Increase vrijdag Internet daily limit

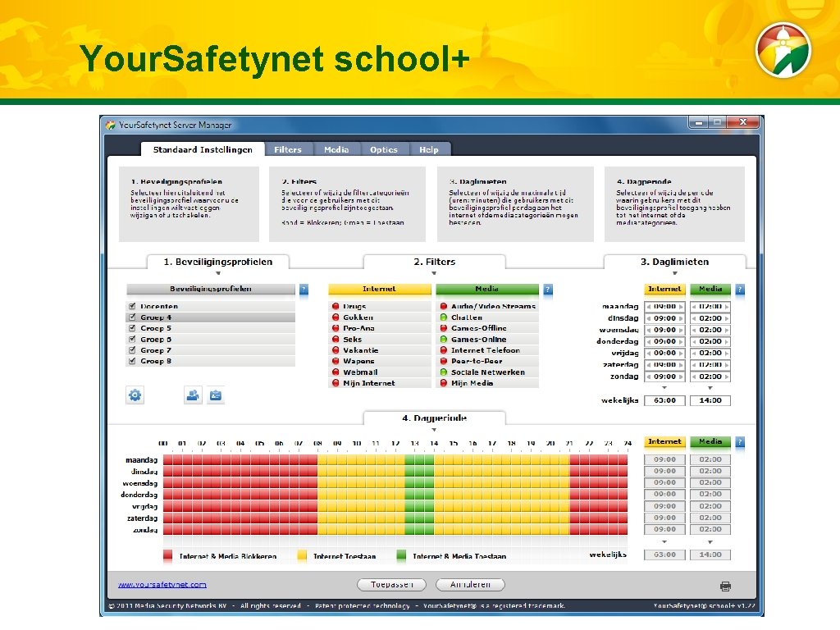point(681,353)
